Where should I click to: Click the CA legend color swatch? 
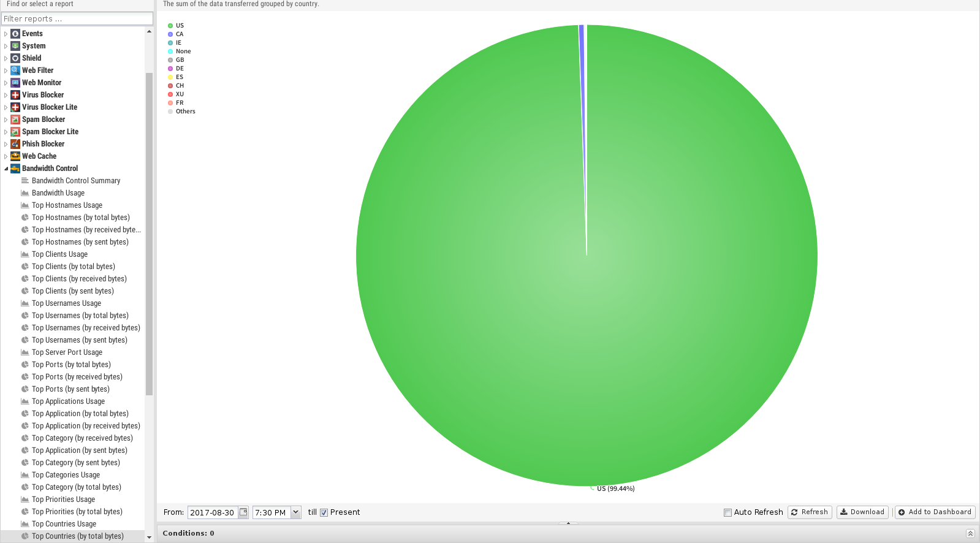point(170,34)
